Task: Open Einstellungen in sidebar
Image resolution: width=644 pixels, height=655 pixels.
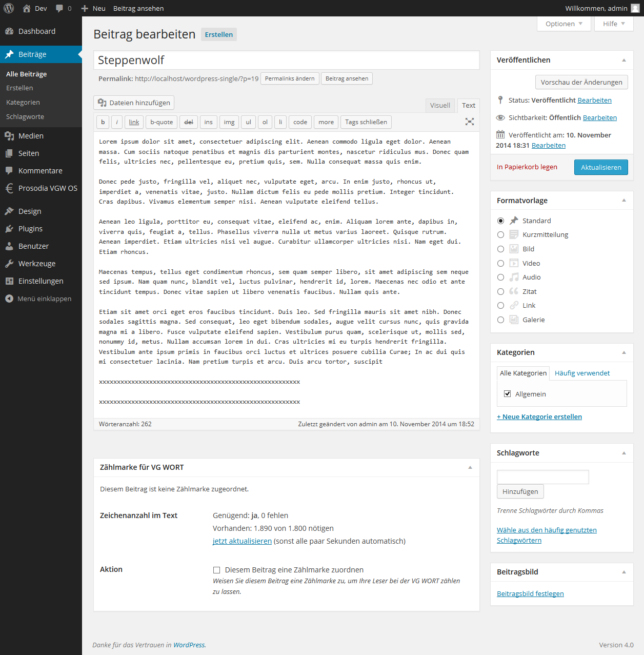Action: click(41, 281)
